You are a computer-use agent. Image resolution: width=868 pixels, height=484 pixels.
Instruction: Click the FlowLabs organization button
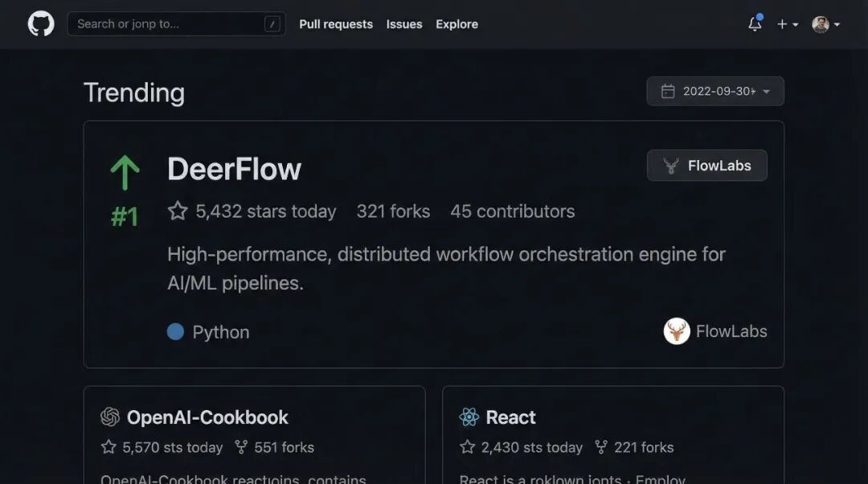[x=706, y=166]
